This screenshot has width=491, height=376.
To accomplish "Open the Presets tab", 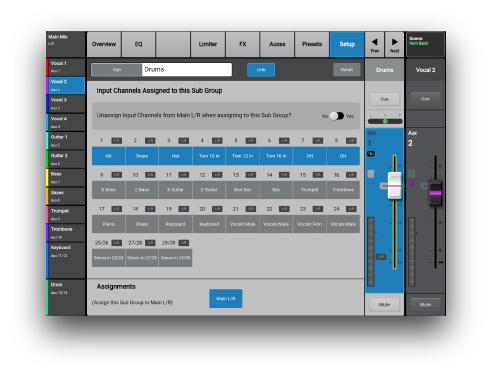I will [312, 44].
